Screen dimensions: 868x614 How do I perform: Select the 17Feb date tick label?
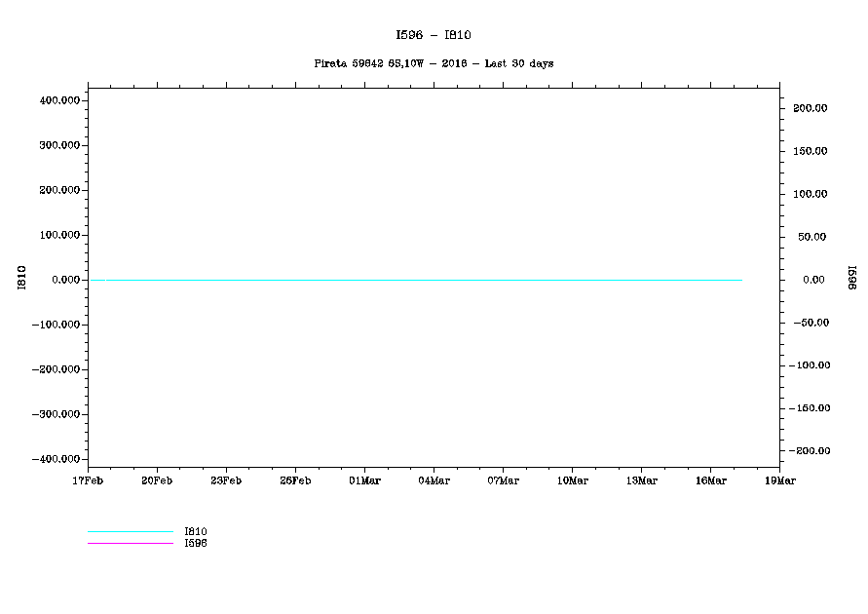pyautogui.click(x=88, y=480)
